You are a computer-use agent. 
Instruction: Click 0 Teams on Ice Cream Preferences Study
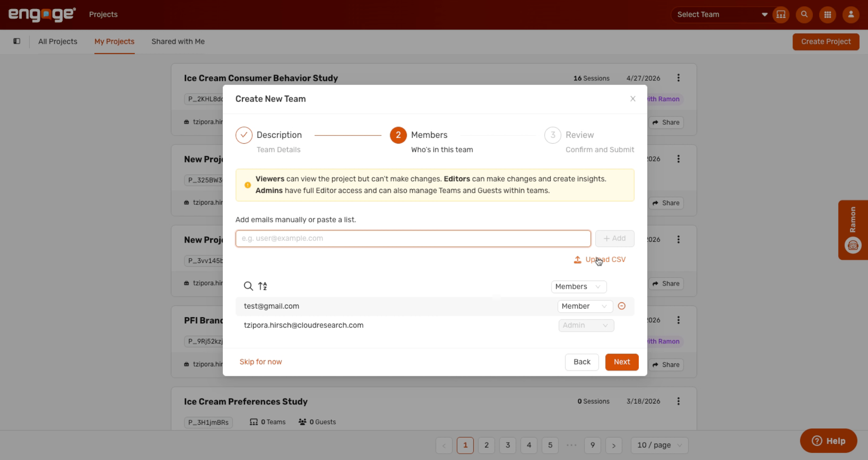click(268, 422)
